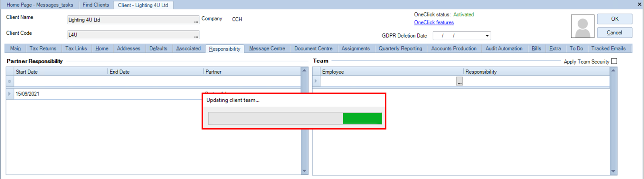Sort by Partner column header
The width and height of the screenshot is (644, 179).
[x=252, y=72]
